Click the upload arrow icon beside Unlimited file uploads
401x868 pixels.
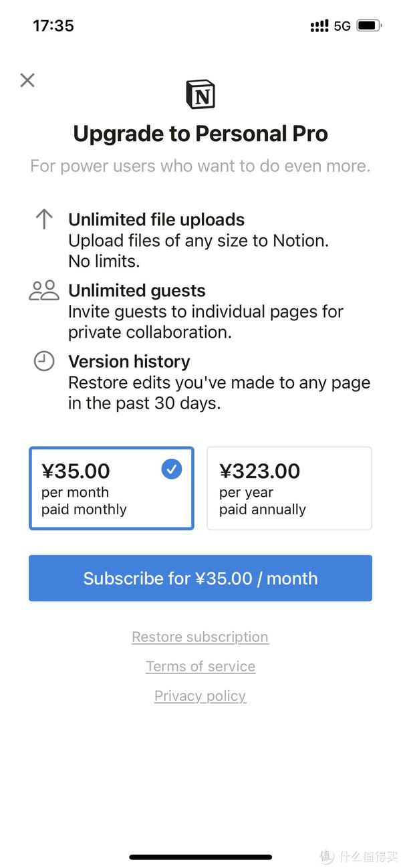tap(43, 219)
